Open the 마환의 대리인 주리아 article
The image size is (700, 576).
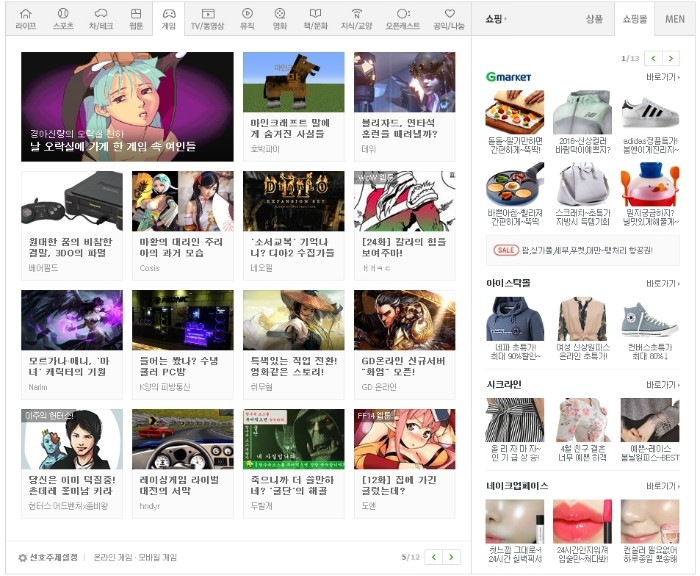click(183, 225)
